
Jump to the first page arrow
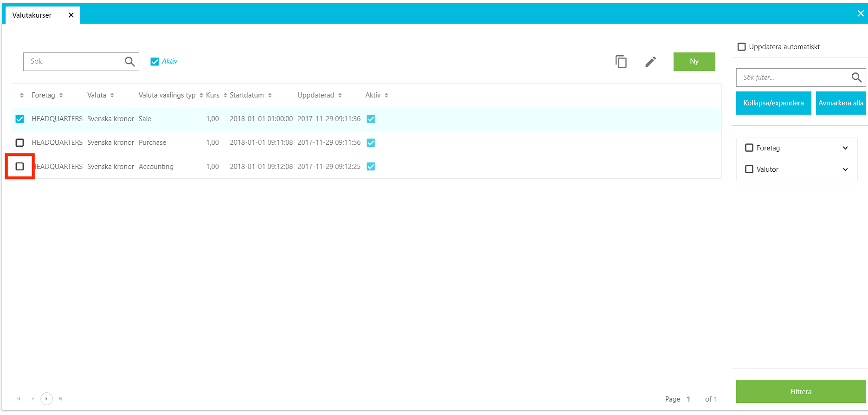click(x=19, y=399)
